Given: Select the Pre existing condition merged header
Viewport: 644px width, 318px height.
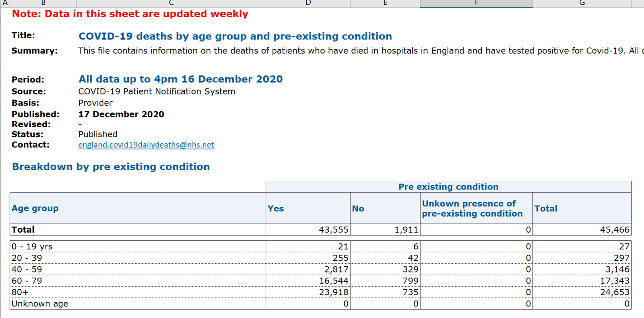Looking at the screenshot, I should click(448, 187).
